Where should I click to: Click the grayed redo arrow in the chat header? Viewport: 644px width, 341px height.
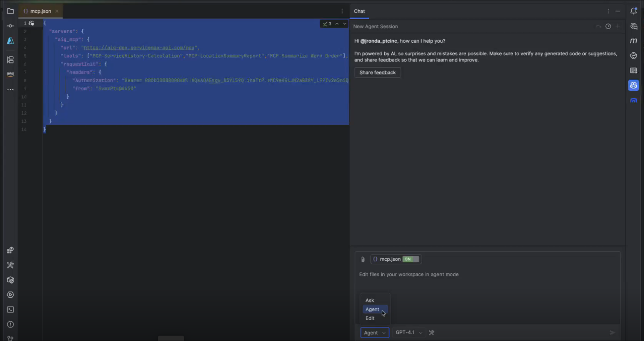pos(598,27)
